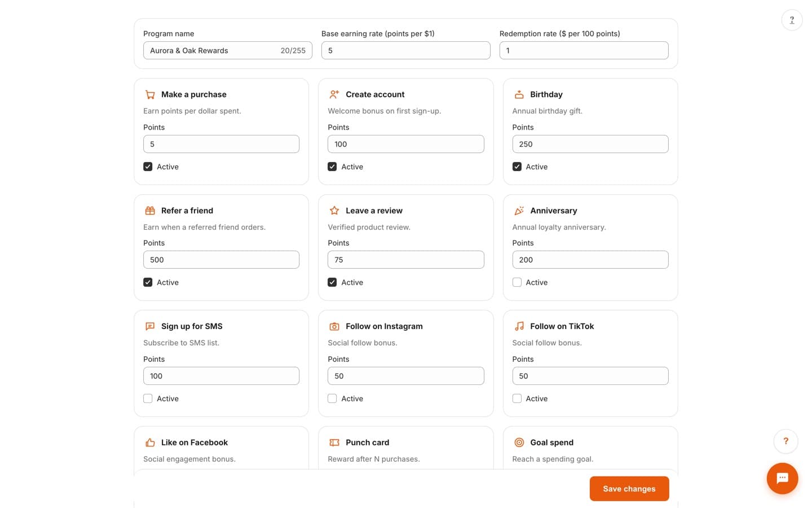
Task: Click the 'Punch card' card title
Action: 368,443
